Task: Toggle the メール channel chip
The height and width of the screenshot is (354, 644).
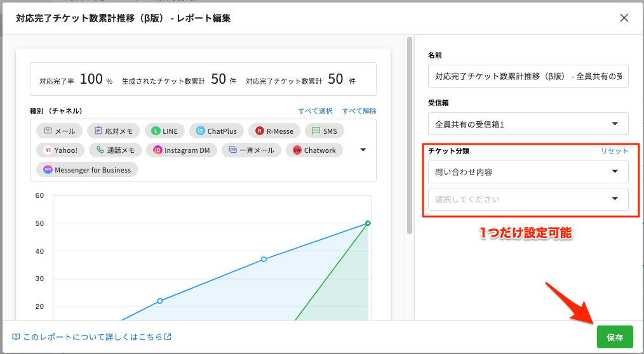Action: (59, 131)
